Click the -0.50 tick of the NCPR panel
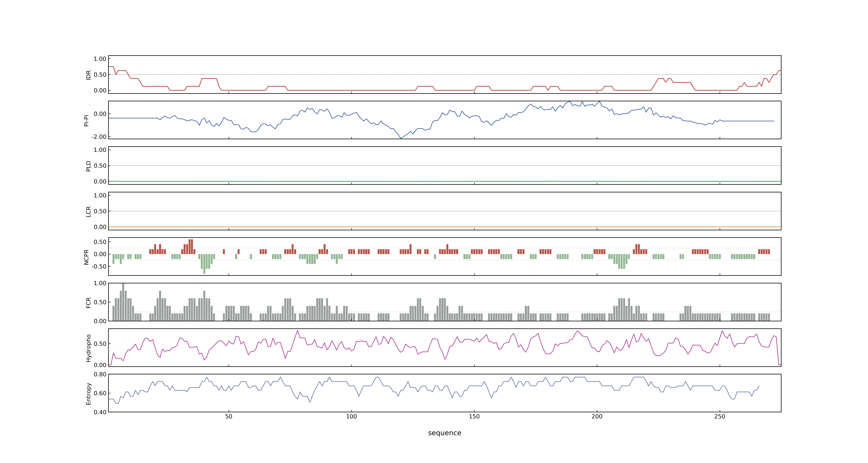This screenshot has width=868, height=463. point(99,267)
